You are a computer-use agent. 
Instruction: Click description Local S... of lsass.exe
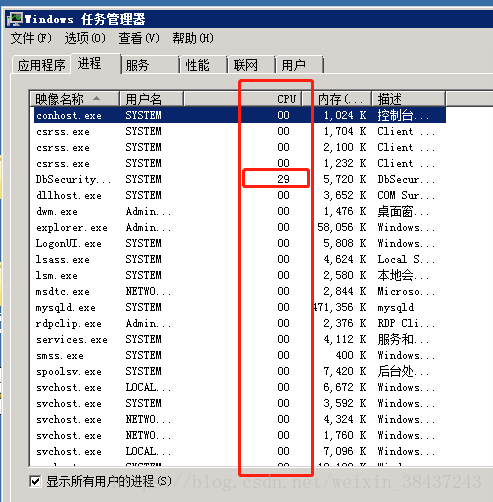(406, 259)
